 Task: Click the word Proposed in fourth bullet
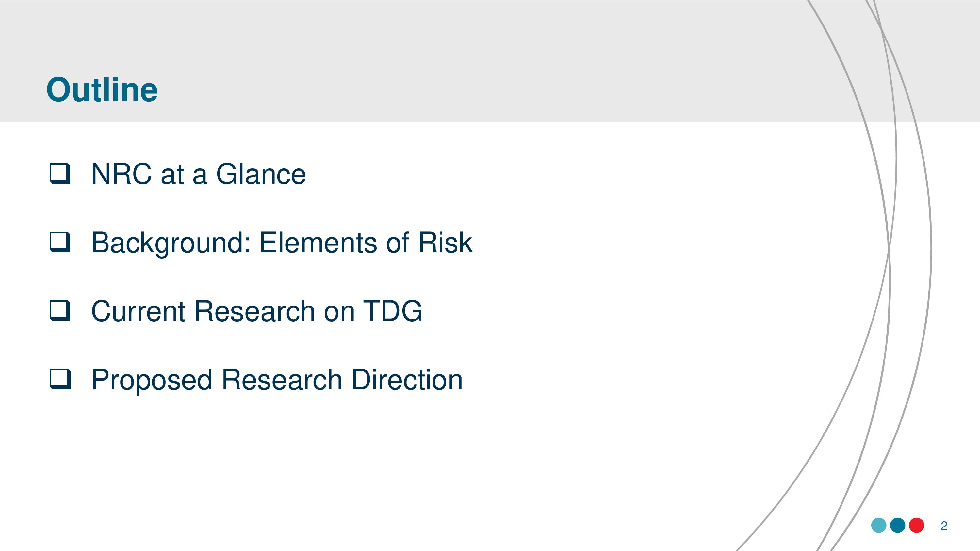tap(152, 380)
